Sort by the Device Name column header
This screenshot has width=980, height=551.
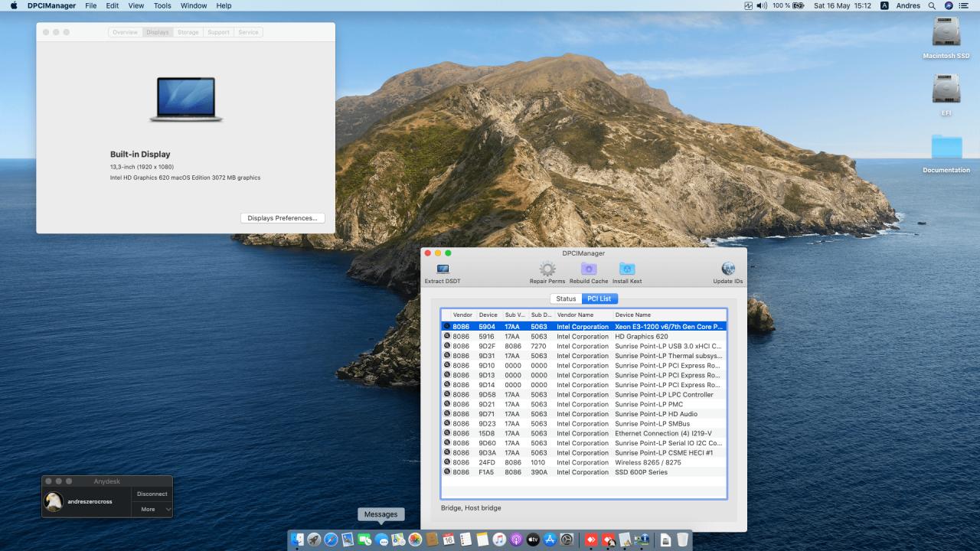(x=632, y=315)
